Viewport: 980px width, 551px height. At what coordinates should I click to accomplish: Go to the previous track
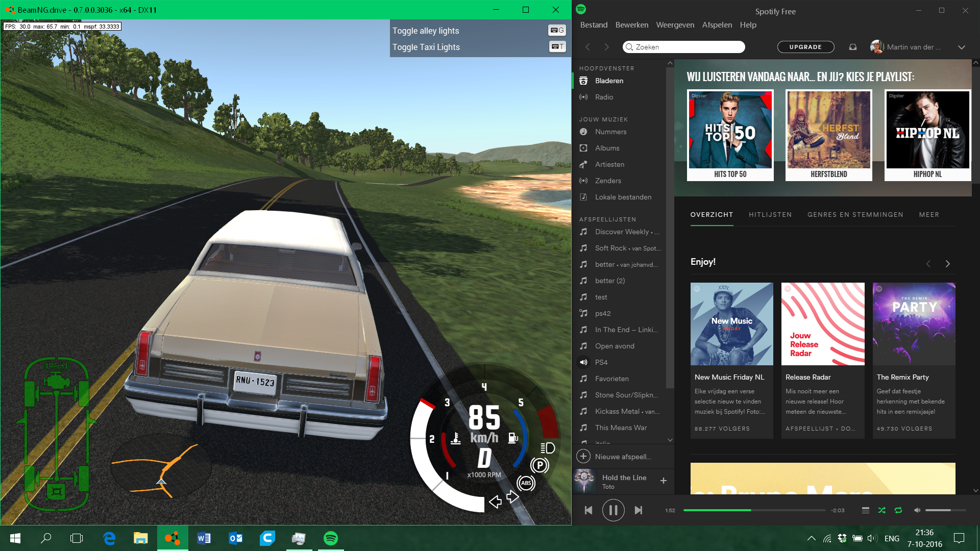click(589, 510)
